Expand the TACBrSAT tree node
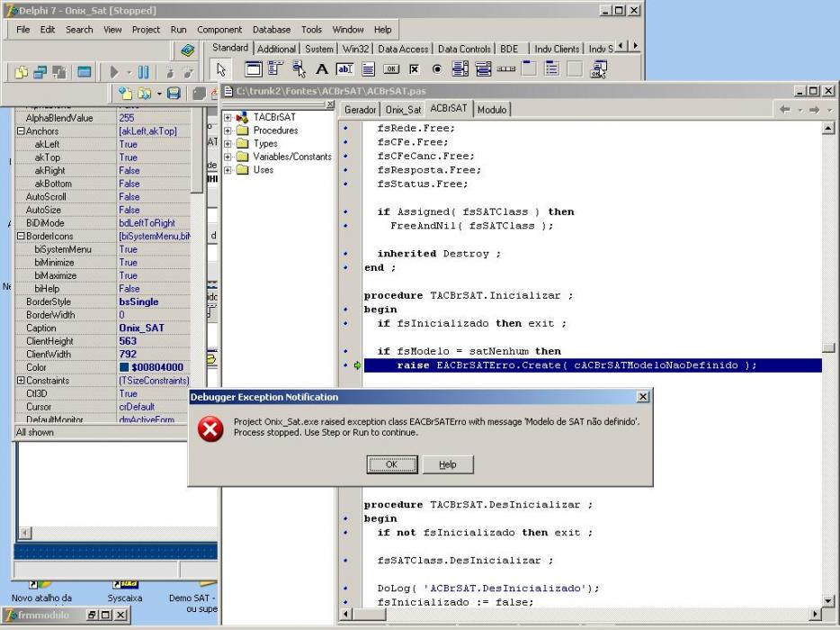 click(x=228, y=117)
